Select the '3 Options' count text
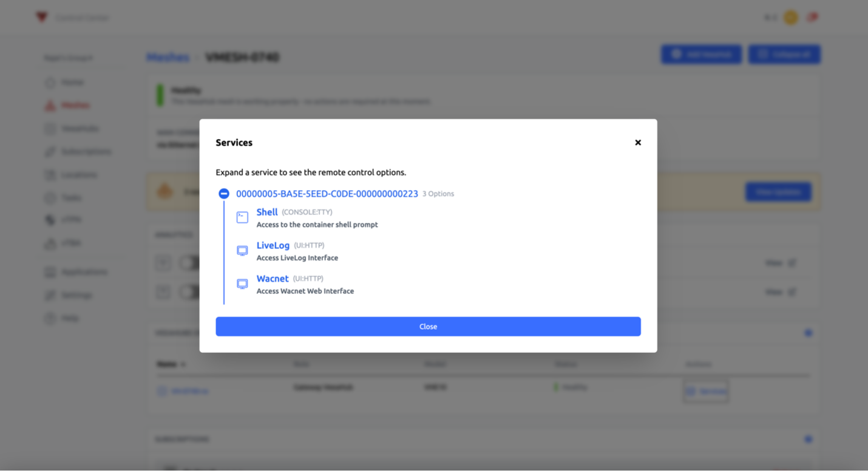 pos(438,194)
